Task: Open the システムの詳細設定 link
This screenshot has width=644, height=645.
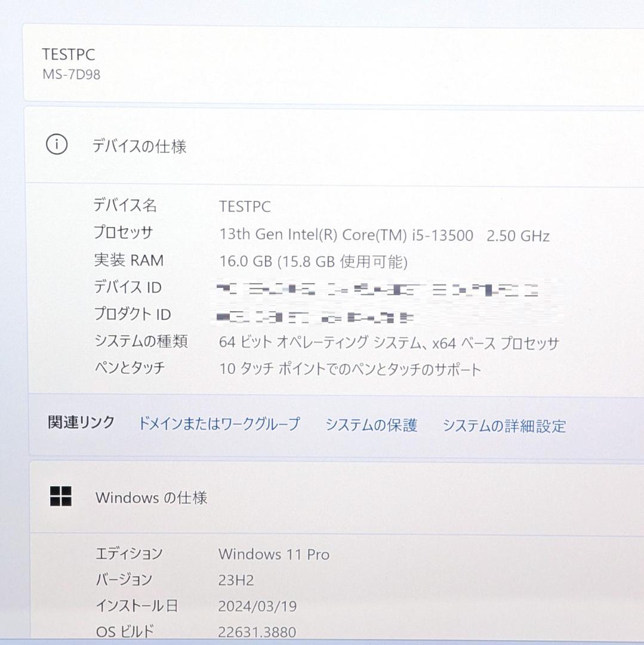Action: pyautogui.click(x=504, y=426)
